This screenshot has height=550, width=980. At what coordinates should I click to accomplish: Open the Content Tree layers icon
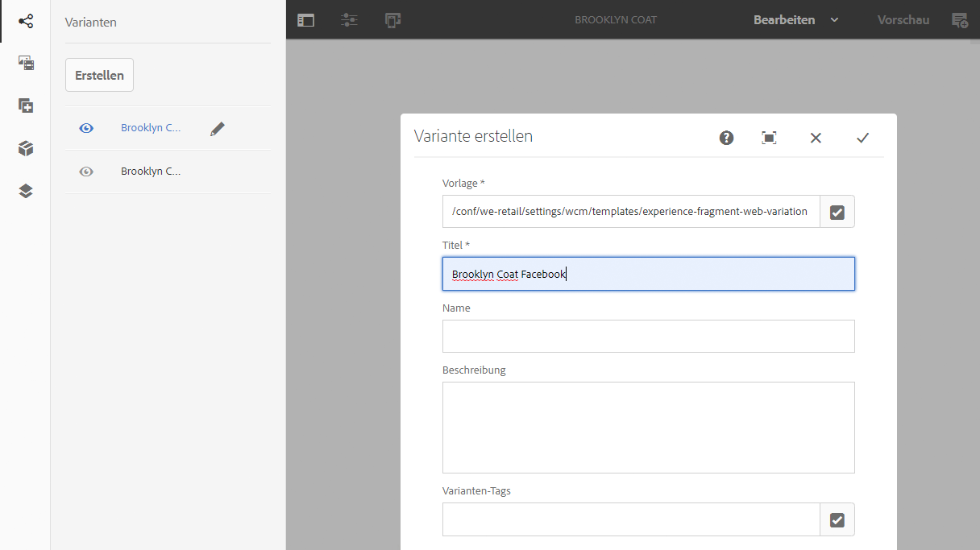(26, 191)
